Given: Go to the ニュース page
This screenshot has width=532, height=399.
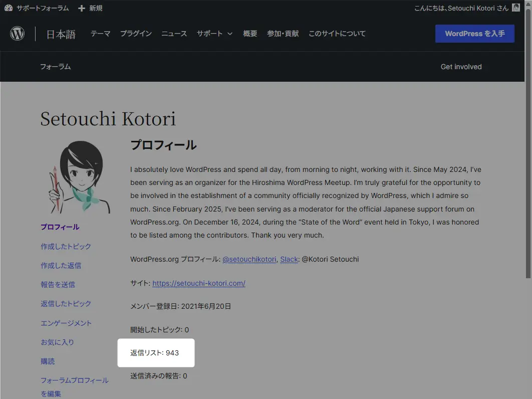Looking at the screenshot, I should coord(174,34).
